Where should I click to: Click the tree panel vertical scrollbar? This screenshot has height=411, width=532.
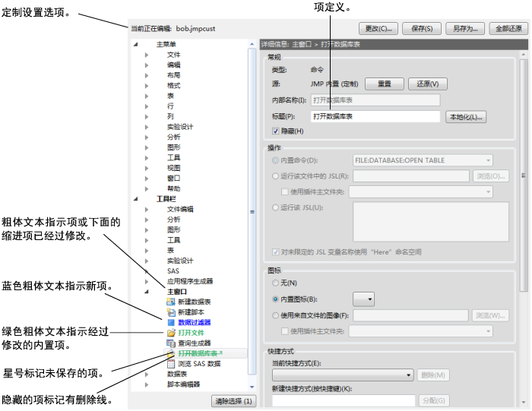(252, 212)
